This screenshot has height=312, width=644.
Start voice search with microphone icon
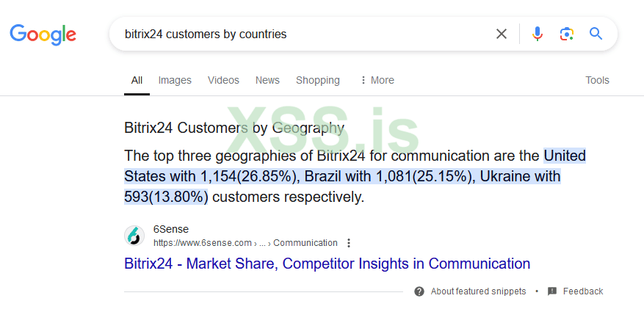pos(538,34)
